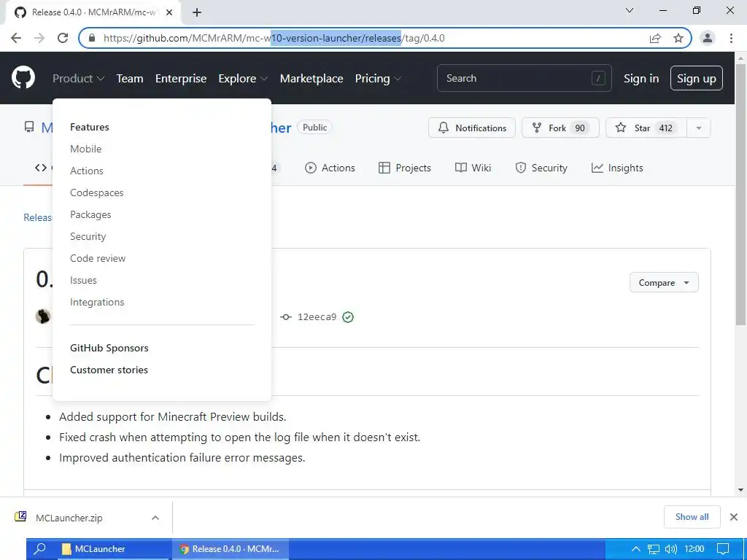Open MCLauncher.zip download options chevron

(155, 518)
